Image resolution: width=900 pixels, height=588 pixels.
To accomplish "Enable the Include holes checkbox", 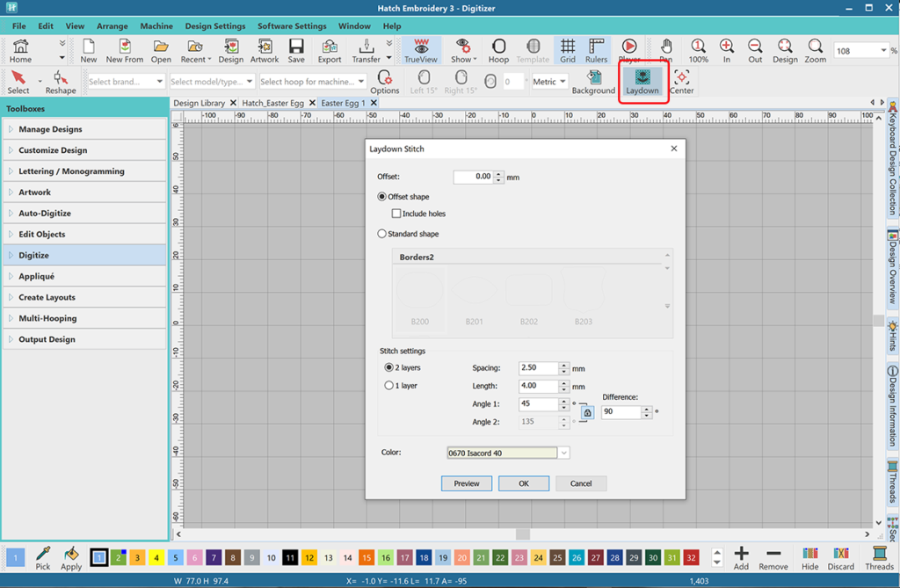I will [396, 214].
